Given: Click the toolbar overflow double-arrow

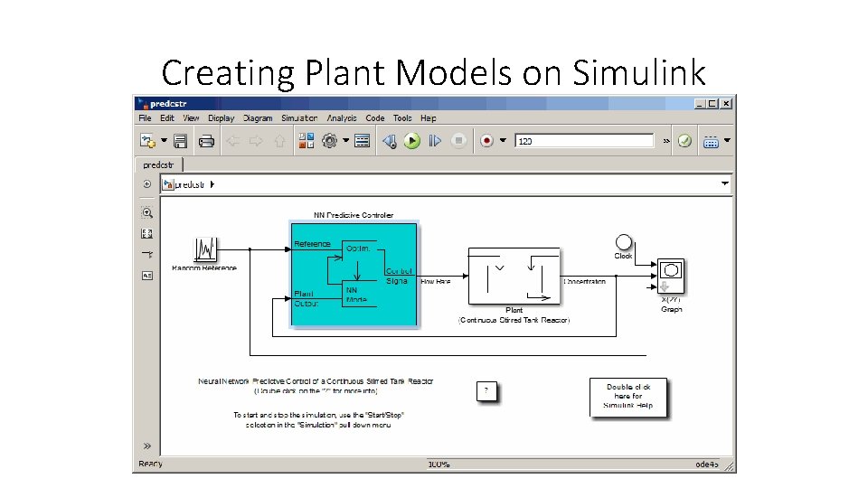Looking at the screenshot, I should (666, 141).
